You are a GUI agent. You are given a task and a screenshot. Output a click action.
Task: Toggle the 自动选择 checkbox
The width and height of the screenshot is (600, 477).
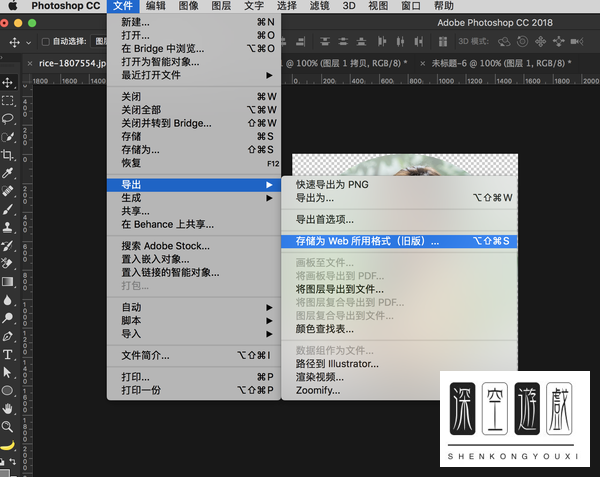45,42
